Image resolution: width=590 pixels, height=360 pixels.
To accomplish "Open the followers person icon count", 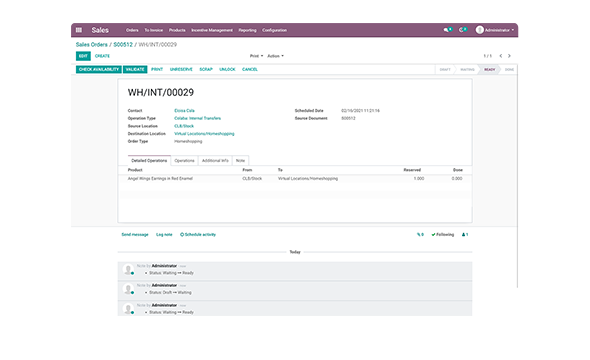I will point(465,234).
